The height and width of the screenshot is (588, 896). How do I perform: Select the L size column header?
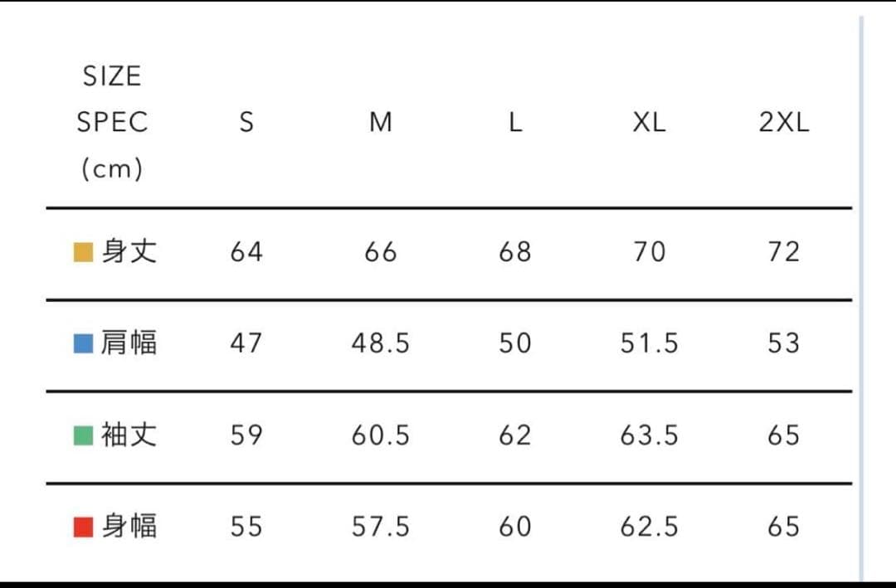(x=514, y=123)
